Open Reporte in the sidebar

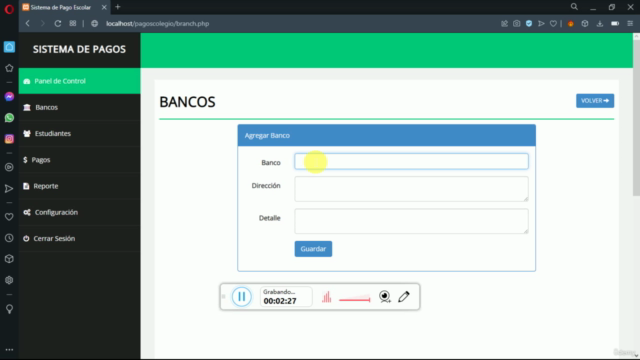(80, 186)
